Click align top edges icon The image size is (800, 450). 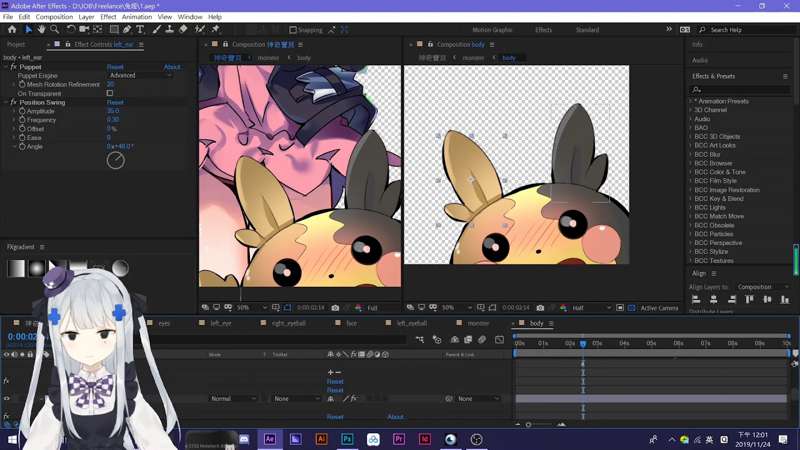pos(749,299)
